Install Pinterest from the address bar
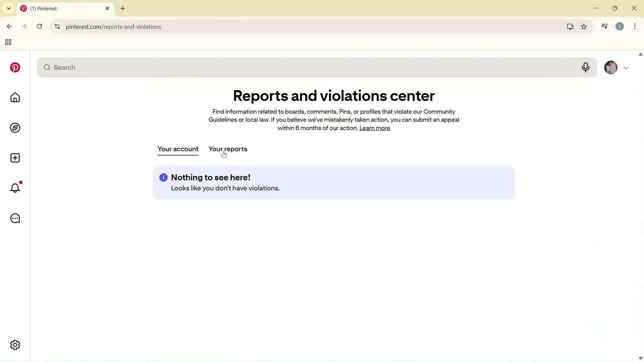Viewport: 644px width, 362px height. point(570,26)
